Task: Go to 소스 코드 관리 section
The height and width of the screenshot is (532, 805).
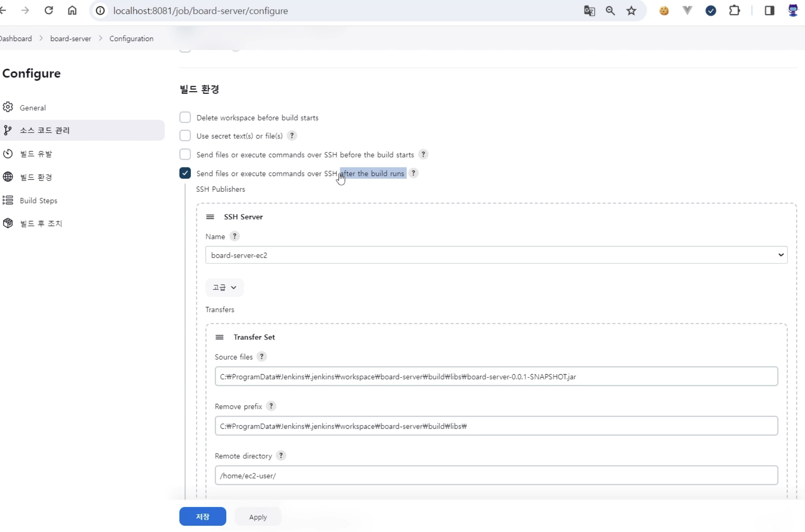Action: coord(45,130)
